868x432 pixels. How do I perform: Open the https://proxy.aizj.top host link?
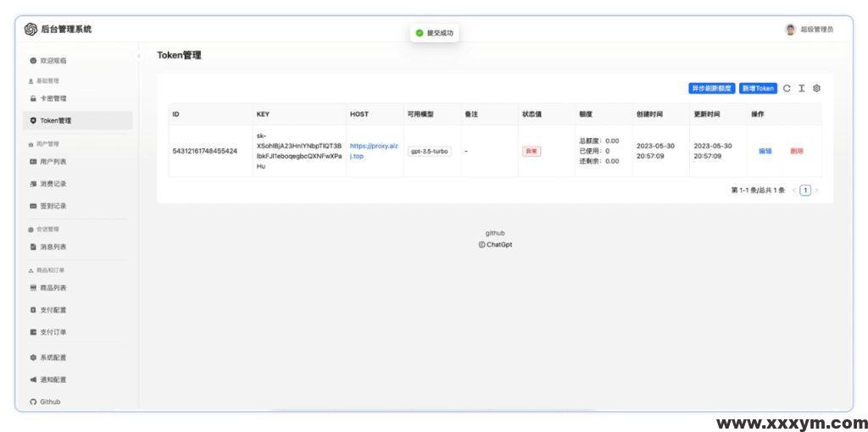click(x=374, y=151)
